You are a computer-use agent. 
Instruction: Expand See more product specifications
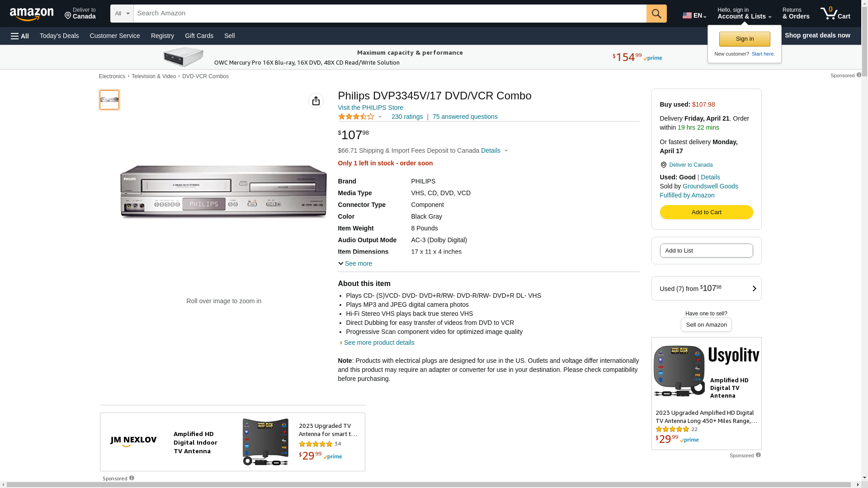tap(355, 263)
